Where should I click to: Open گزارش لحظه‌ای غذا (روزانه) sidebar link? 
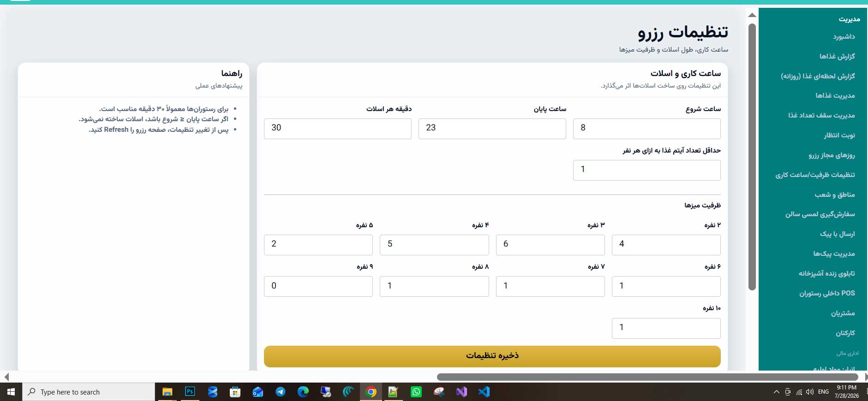(x=818, y=76)
